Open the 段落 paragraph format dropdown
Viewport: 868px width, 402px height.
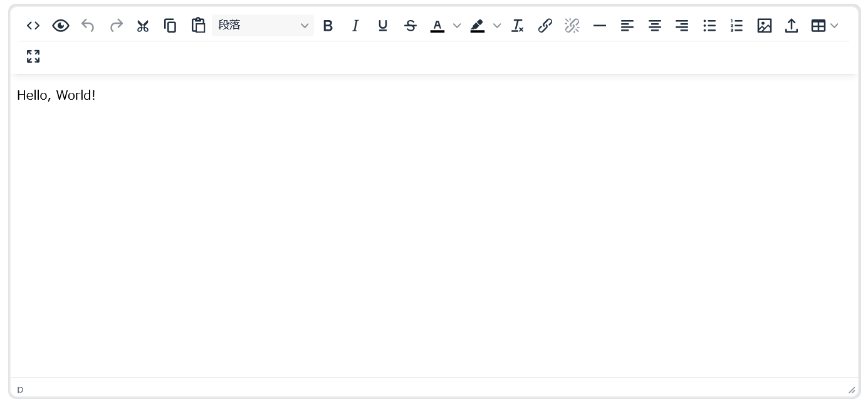(263, 26)
